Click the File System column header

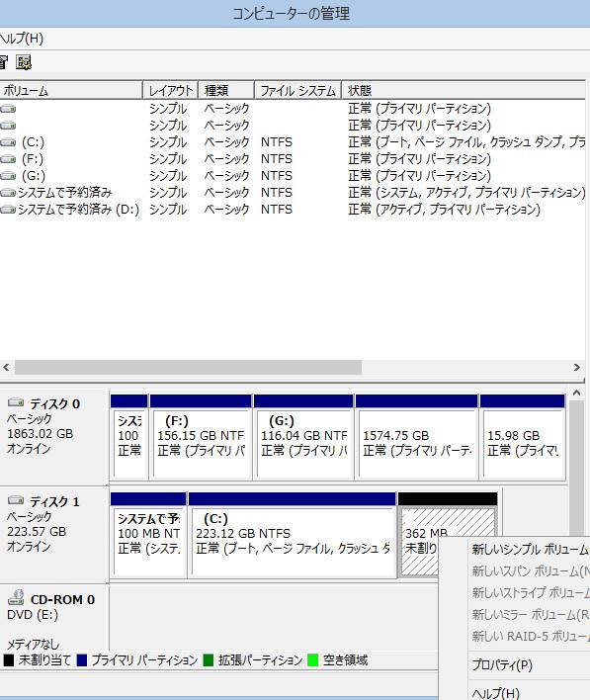coord(297,91)
